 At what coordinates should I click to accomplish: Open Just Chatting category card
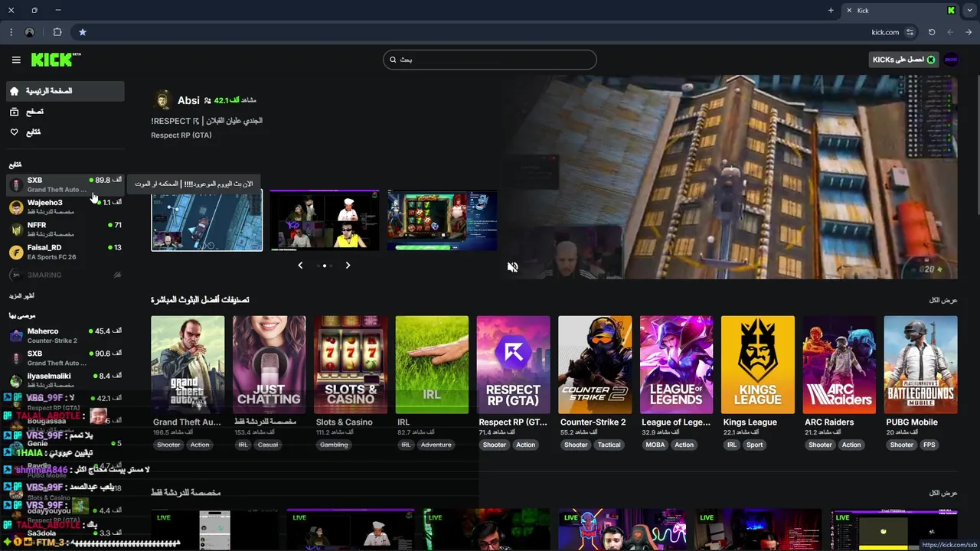coord(269,365)
